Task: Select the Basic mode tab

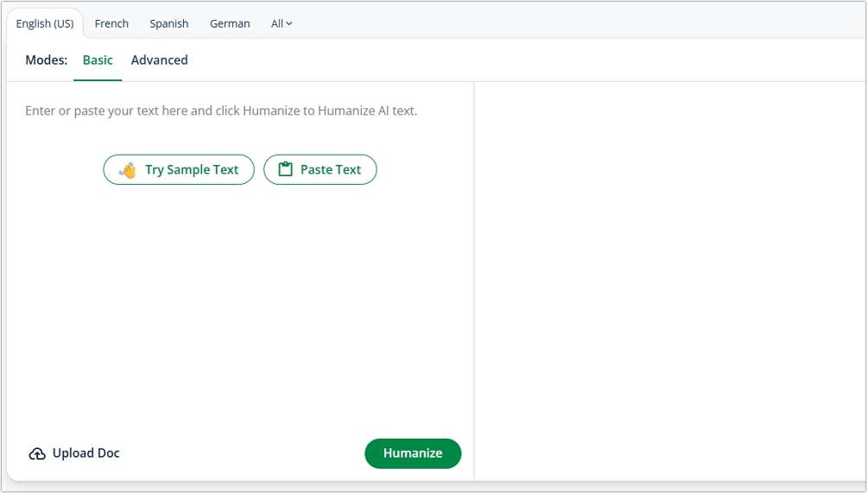Action: [98, 60]
